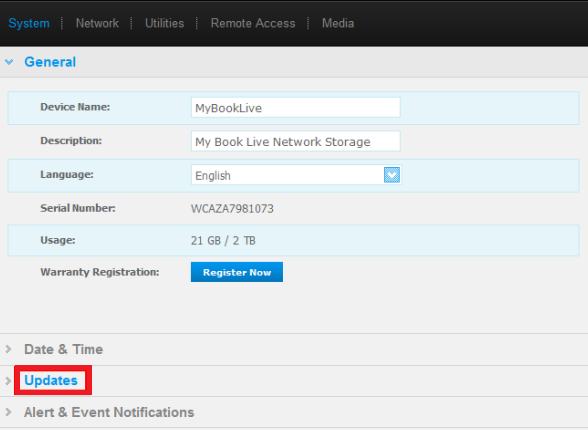Click the English language combo box

click(x=296, y=175)
